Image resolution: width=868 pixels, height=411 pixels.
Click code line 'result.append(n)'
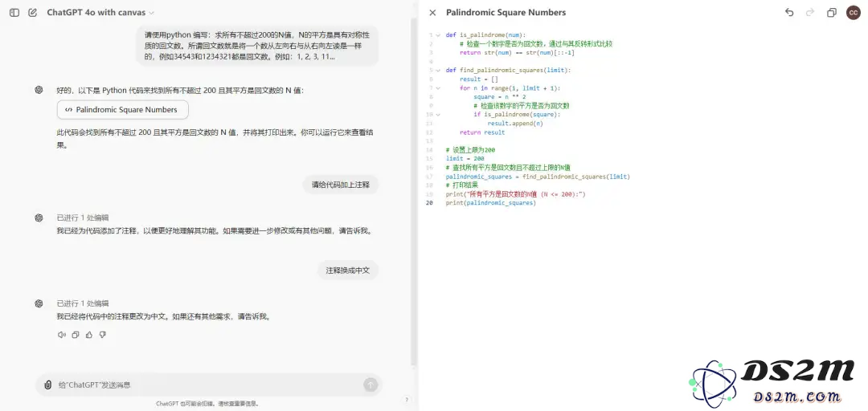515,124
